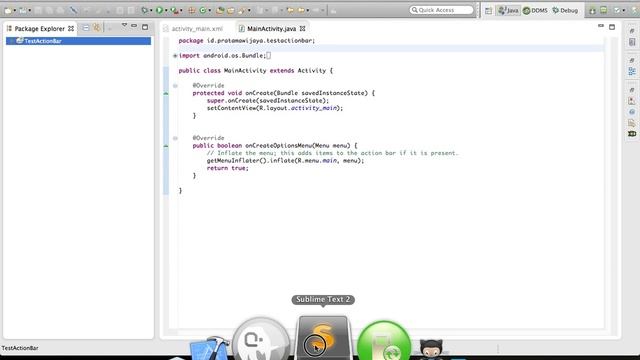640x360 pixels.
Task: Focus the Quick Access search field
Action: point(442,10)
